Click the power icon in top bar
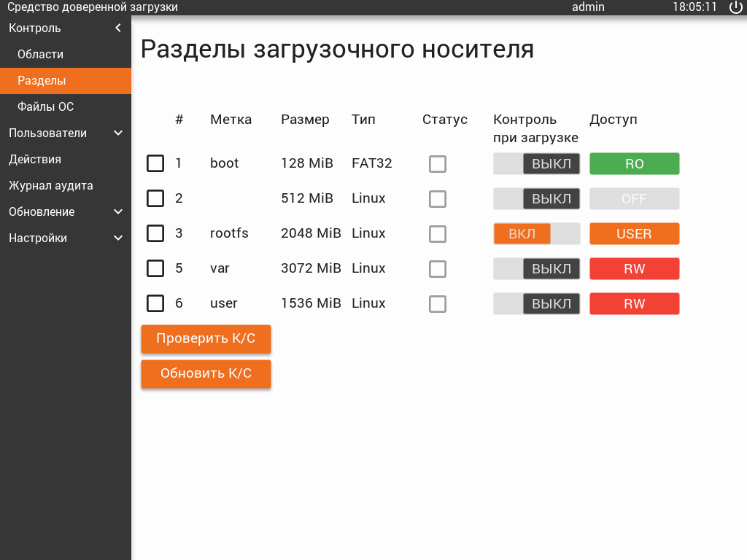Screen dimensions: 747x560 tap(735, 7)
